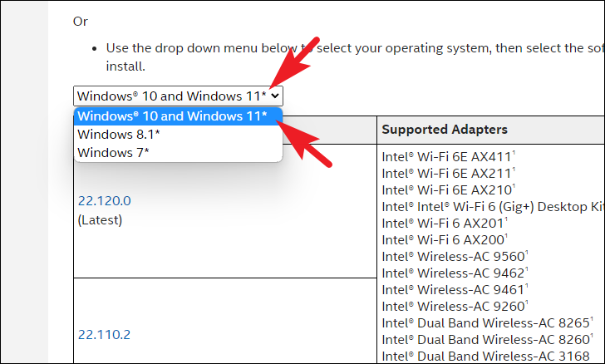Click the dropdown chevron arrow of the OS selector
The image size is (605, 364).
click(276, 96)
